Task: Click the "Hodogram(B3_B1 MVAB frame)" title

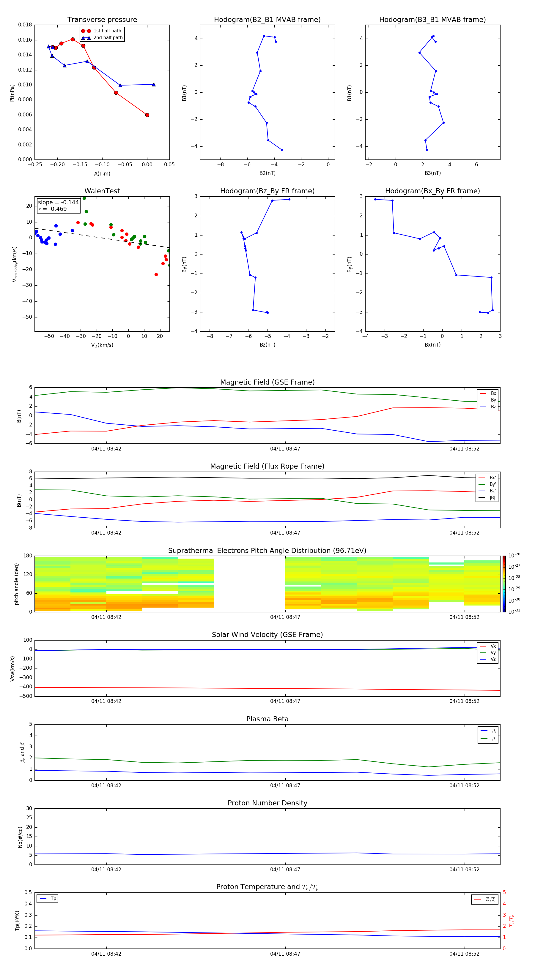Action: click(432, 20)
